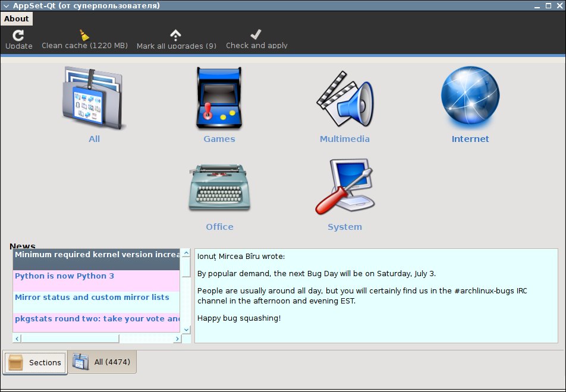566x392 pixels.
Task: Maximize the AppSet-Qt window
Action: pyautogui.click(x=548, y=6)
